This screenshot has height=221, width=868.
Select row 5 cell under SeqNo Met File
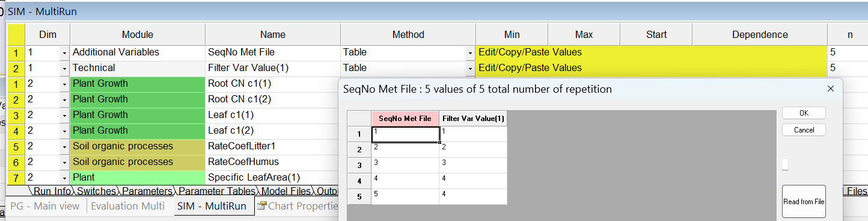click(x=405, y=197)
